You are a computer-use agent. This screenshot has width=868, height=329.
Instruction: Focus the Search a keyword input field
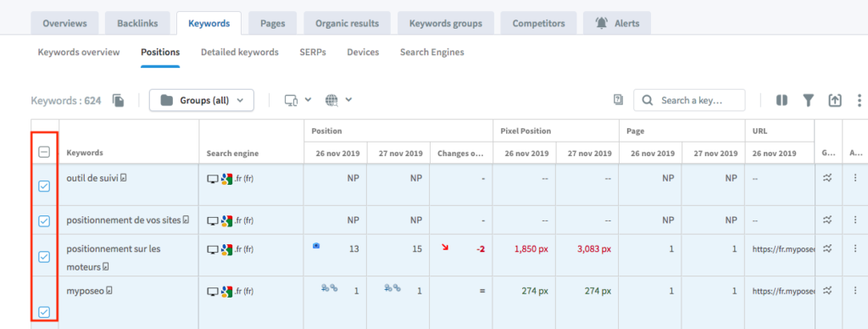[689, 100]
